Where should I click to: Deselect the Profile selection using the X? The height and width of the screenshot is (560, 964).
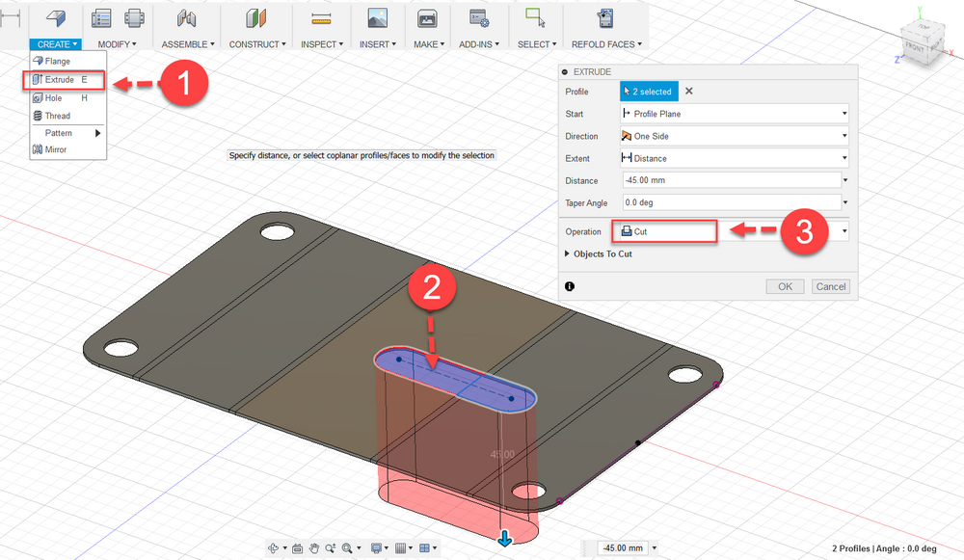(686, 91)
